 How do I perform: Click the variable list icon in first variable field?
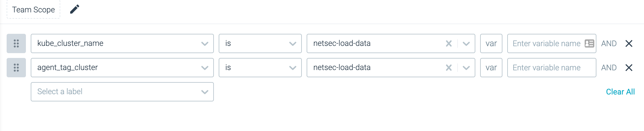click(589, 43)
